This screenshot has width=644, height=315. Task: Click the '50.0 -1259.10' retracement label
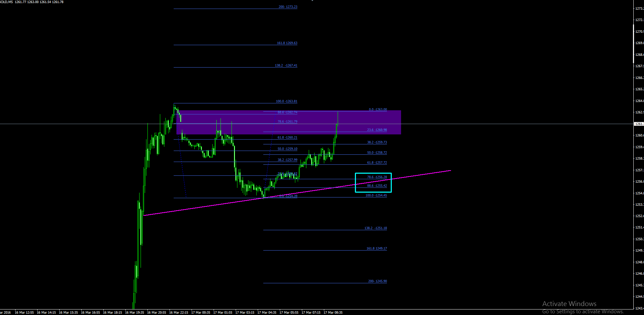[x=287, y=149]
